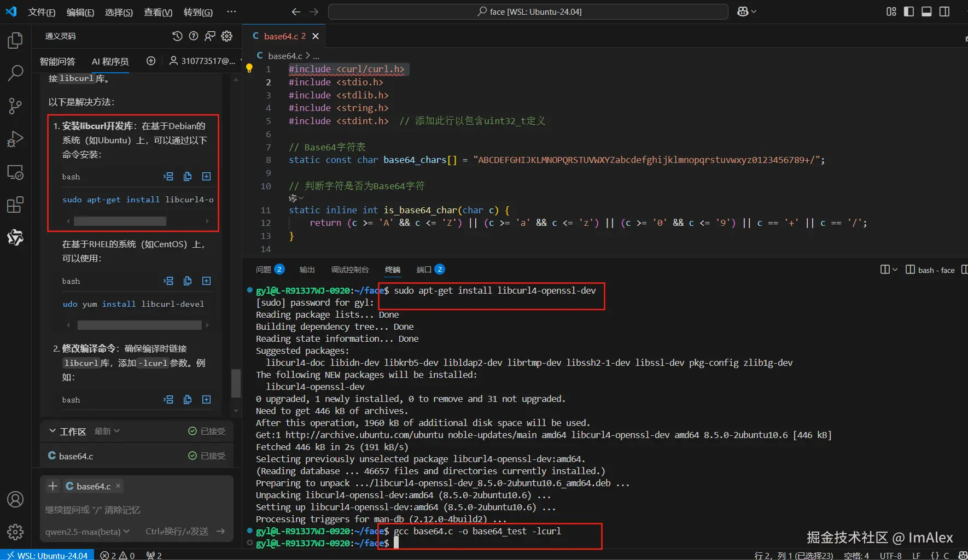
Task: Open the 最新 version dropdown
Action: [x=107, y=431]
